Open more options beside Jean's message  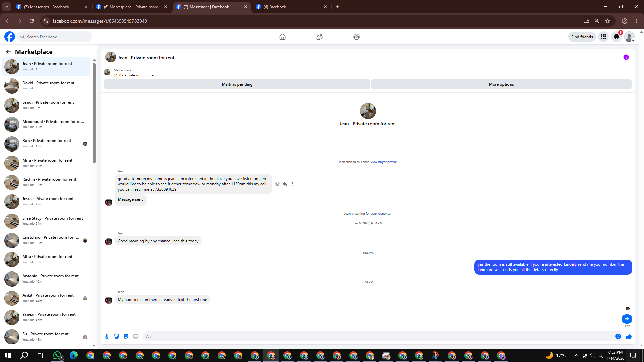pyautogui.click(x=292, y=184)
